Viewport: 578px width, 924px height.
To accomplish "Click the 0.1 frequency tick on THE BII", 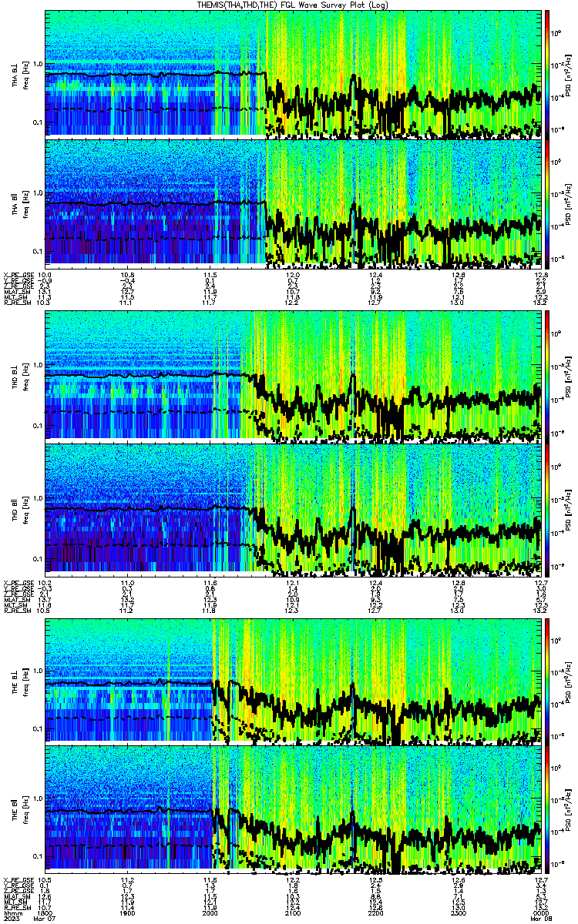I will pyautogui.click(x=39, y=855).
